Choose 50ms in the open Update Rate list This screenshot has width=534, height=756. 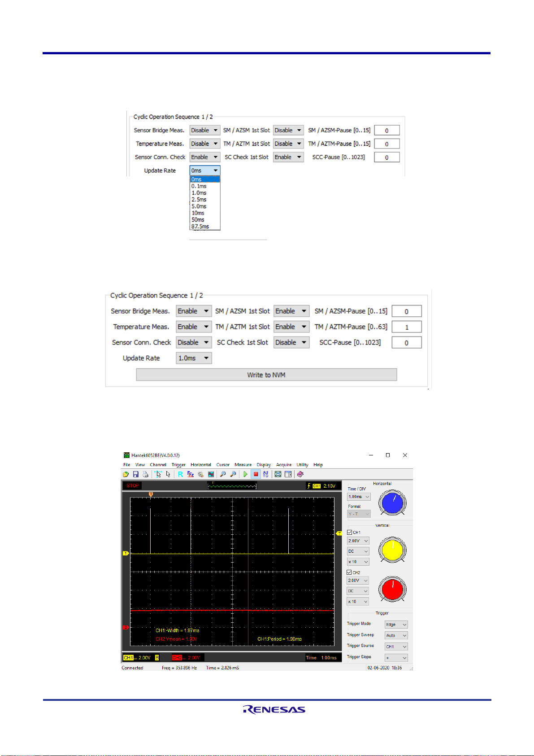tap(205, 220)
